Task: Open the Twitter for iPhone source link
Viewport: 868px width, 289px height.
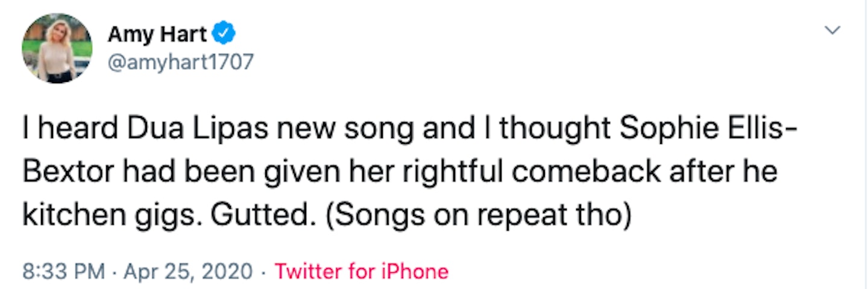Action: click(x=361, y=272)
